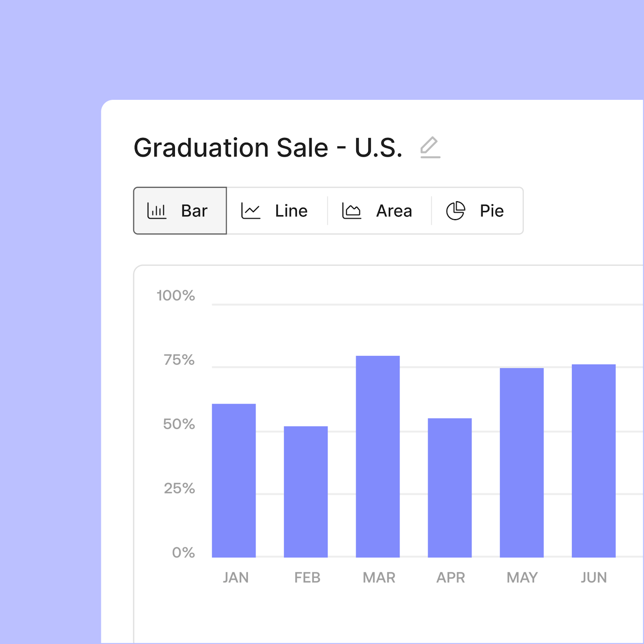Click the bar chart icon
Screen dimensions: 644x644
pyautogui.click(x=157, y=211)
